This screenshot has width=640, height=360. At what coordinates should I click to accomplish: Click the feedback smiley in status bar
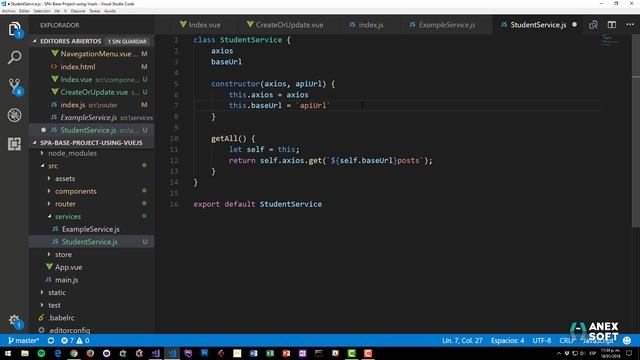627,340
